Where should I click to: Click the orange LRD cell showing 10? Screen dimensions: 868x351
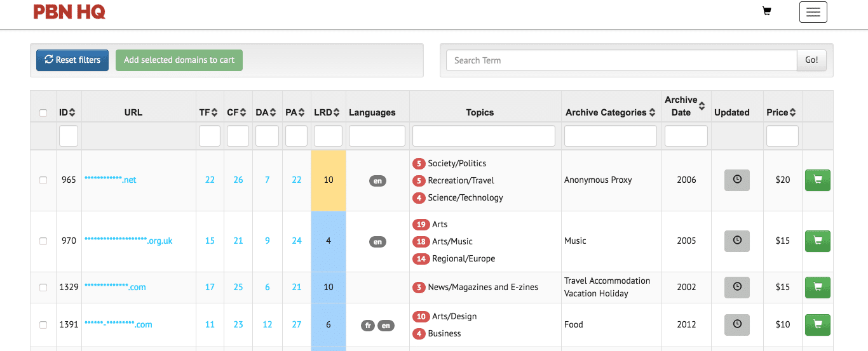pos(329,180)
